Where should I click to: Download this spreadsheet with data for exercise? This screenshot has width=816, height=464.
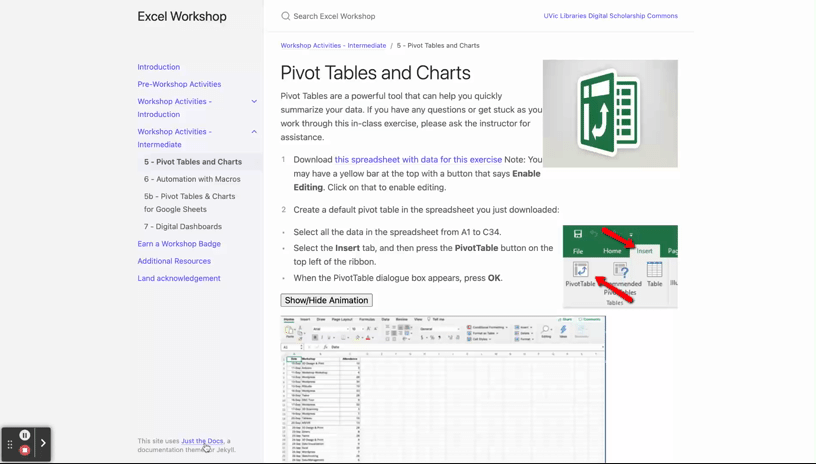pos(418,160)
